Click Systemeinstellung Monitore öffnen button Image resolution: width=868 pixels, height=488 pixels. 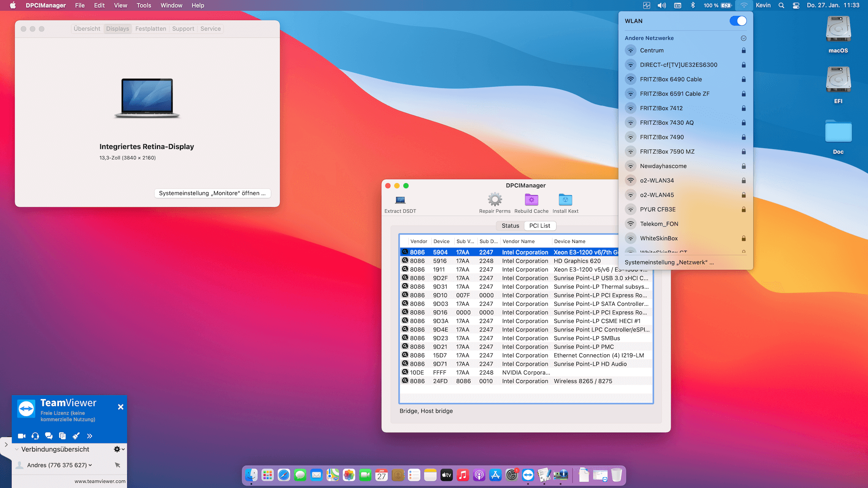tap(212, 193)
